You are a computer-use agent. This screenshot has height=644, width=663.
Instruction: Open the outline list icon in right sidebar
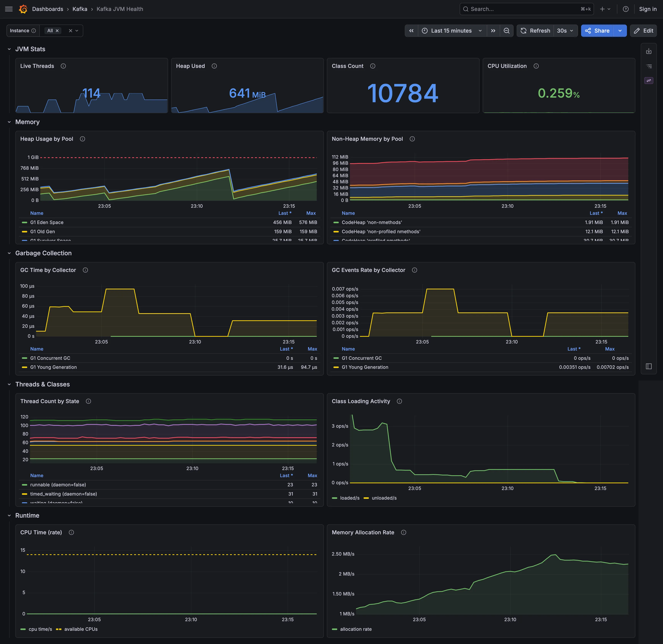[x=649, y=66]
